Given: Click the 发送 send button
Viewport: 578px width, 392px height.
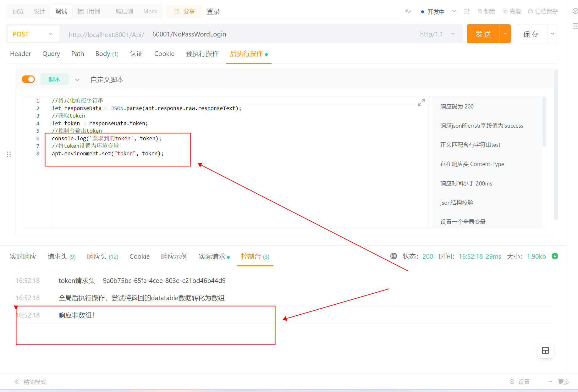Looking at the screenshot, I should [x=483, y=34].
